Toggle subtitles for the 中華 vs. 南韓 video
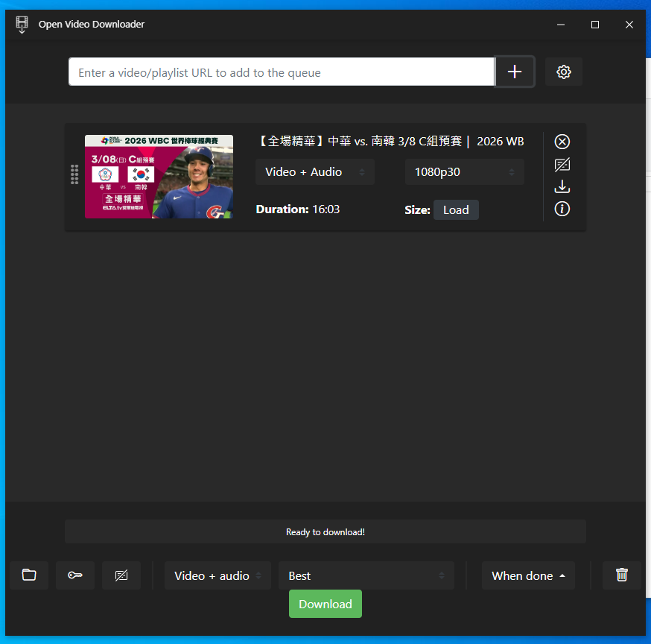The width and height of the screenshot is (651, 644). click(x=562, y=164)
